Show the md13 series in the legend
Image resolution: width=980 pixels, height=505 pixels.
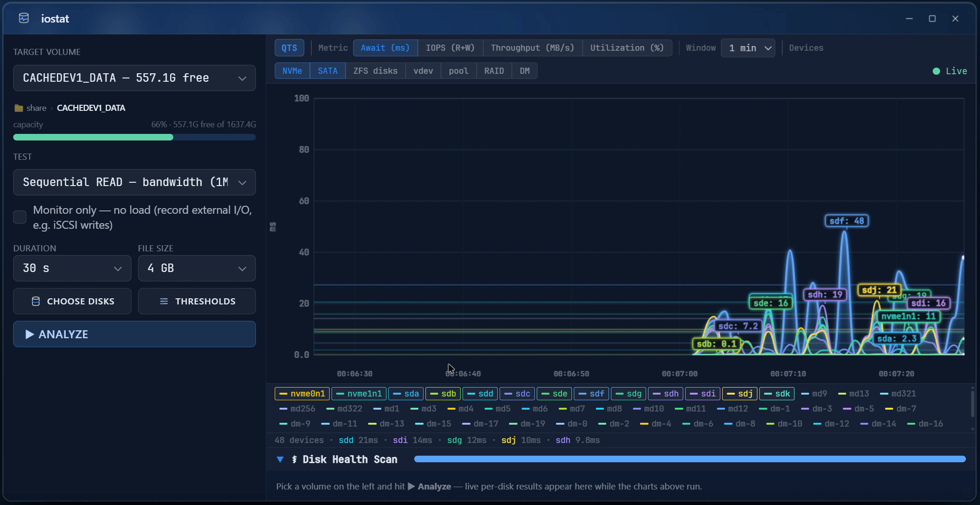click(854, 394)
